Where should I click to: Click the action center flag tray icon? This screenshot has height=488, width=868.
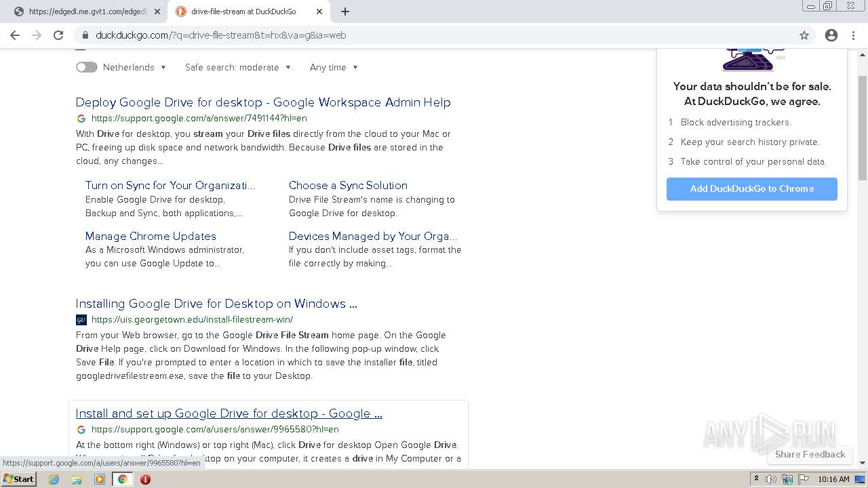point(802,479)
